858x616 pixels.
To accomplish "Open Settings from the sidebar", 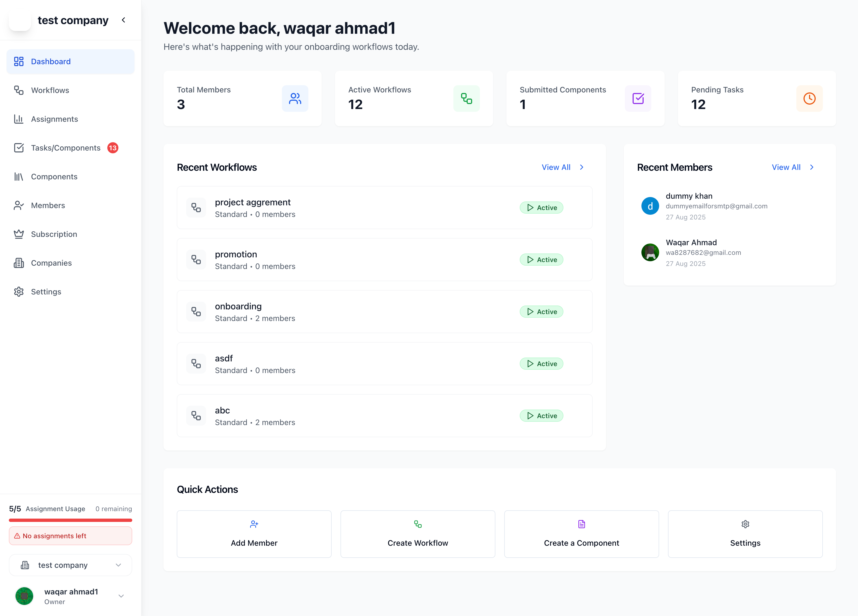I will click(46, 291).
